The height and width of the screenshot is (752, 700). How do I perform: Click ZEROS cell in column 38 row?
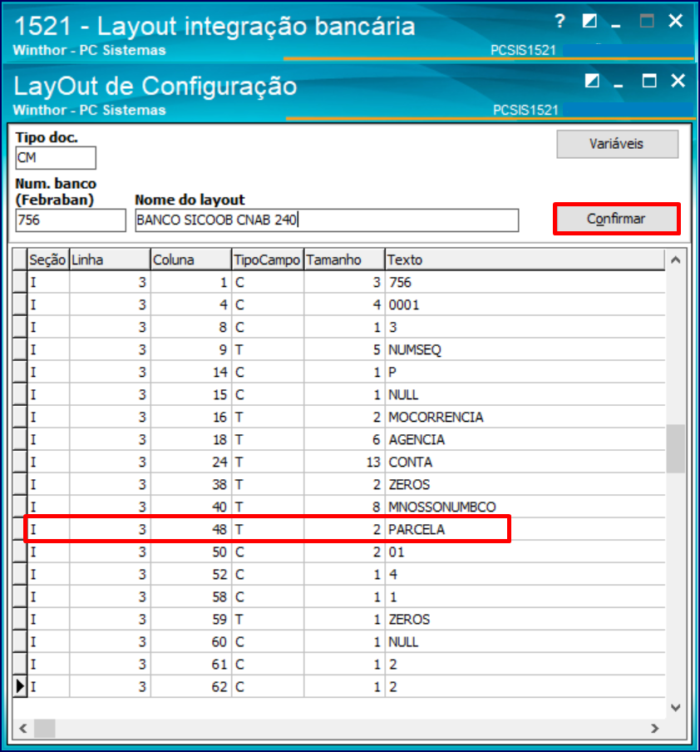click(x=525, y=484)
